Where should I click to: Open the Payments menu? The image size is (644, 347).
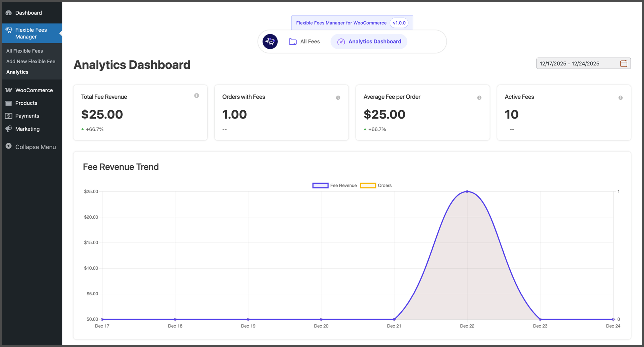[27, 116]
